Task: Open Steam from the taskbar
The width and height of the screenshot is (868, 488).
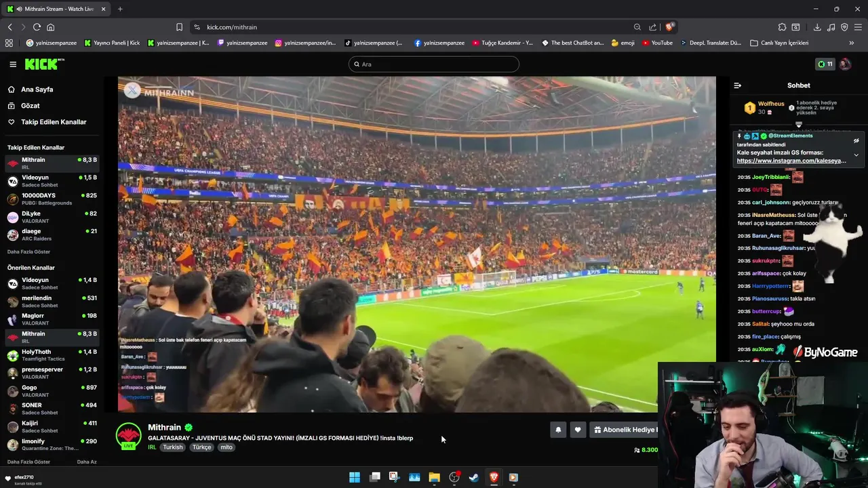Action: [474, 477]
